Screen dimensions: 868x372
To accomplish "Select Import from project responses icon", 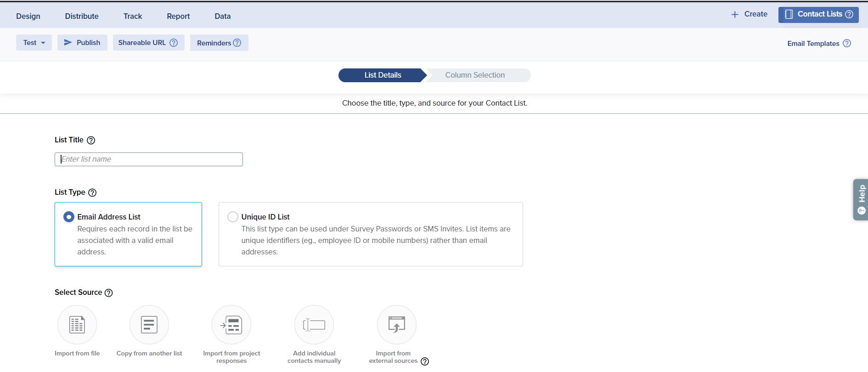I will pyautogui.click(x=231, y=325).
